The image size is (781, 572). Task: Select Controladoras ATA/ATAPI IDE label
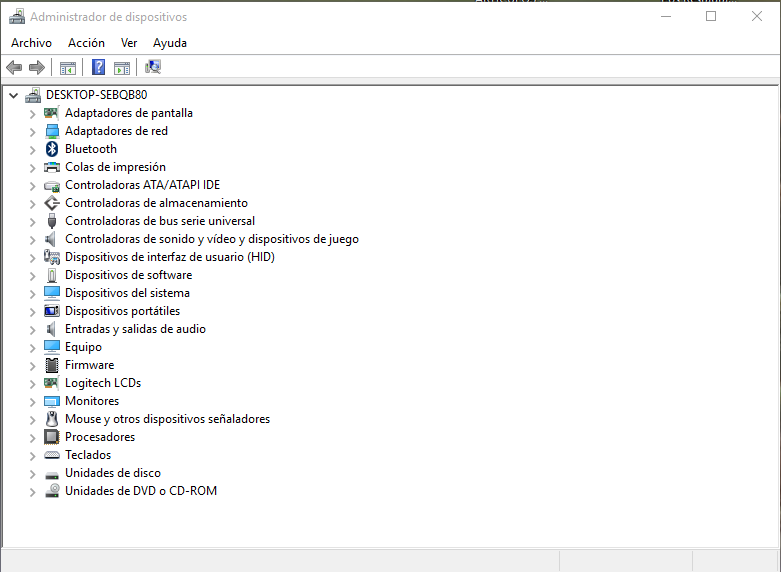pyautogui.click(x=142, y=185)
